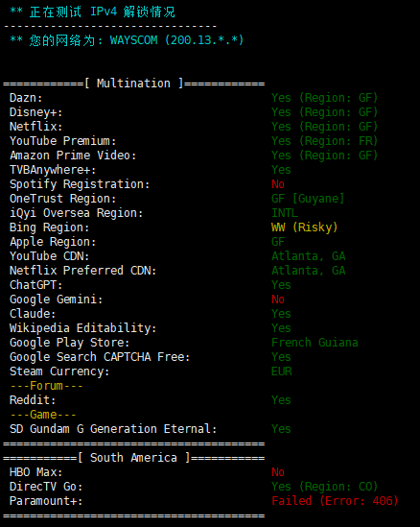Click the Spotify Registration No result
The width and height of the screenshot is (420, 527).
[278, 184]
